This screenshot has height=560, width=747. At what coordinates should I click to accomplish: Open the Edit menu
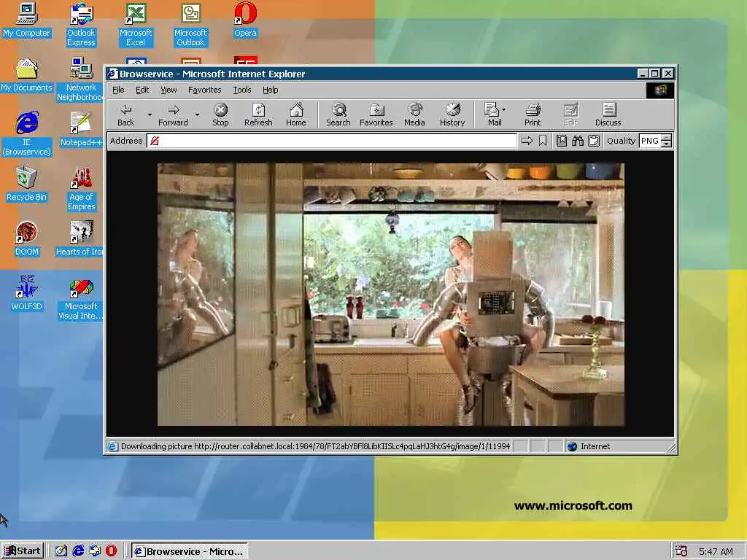point(142,90)
